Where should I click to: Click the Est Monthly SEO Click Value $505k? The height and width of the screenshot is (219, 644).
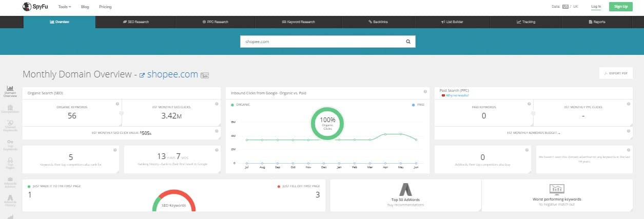pyautogui.click(x=122, y=133)
